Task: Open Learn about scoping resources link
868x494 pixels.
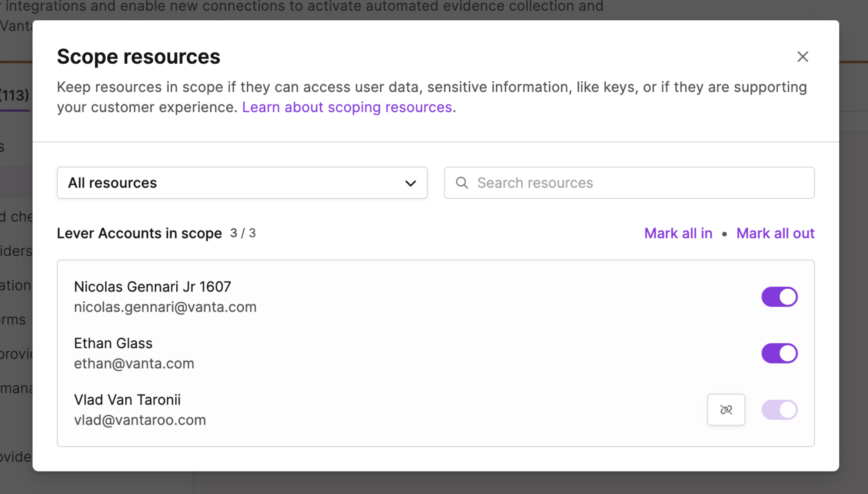Action: pyautogui.click(x=347, y=107)
